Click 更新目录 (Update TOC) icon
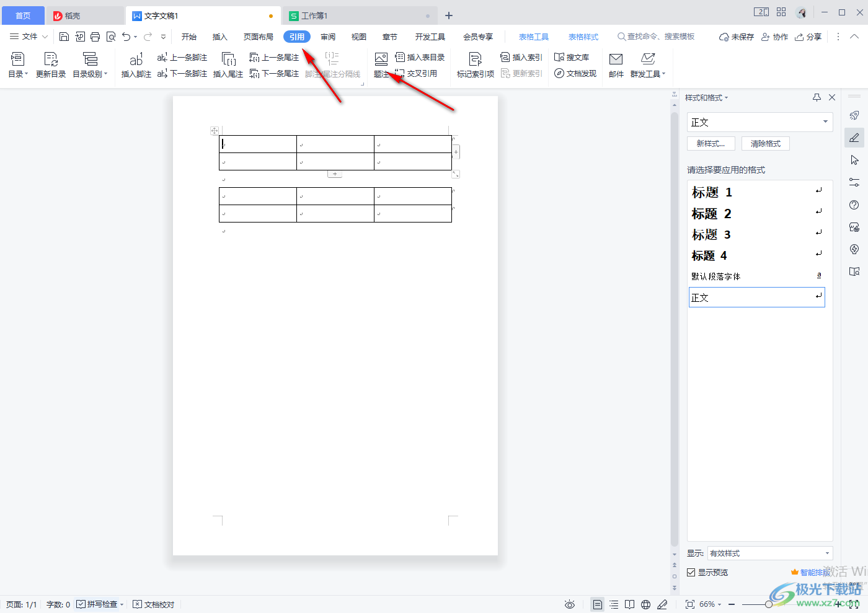This screenshot has height=613, width=868. click(51, 65)
